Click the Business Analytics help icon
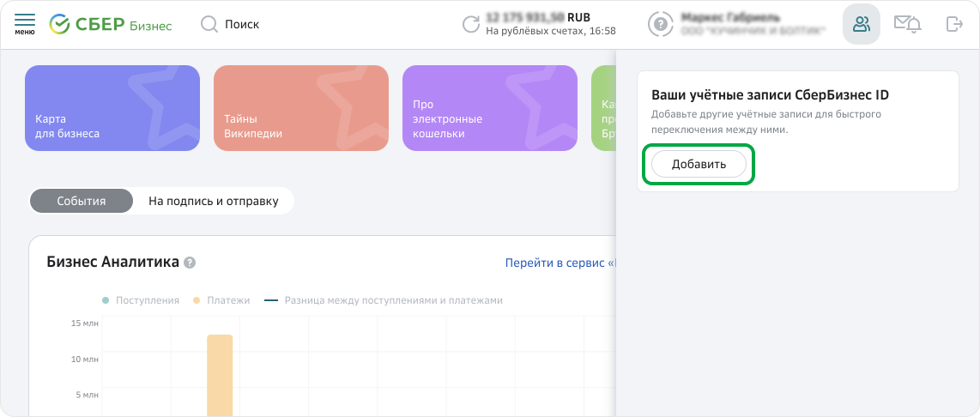This screenshot has width=980, height=417. coord(190,263)
